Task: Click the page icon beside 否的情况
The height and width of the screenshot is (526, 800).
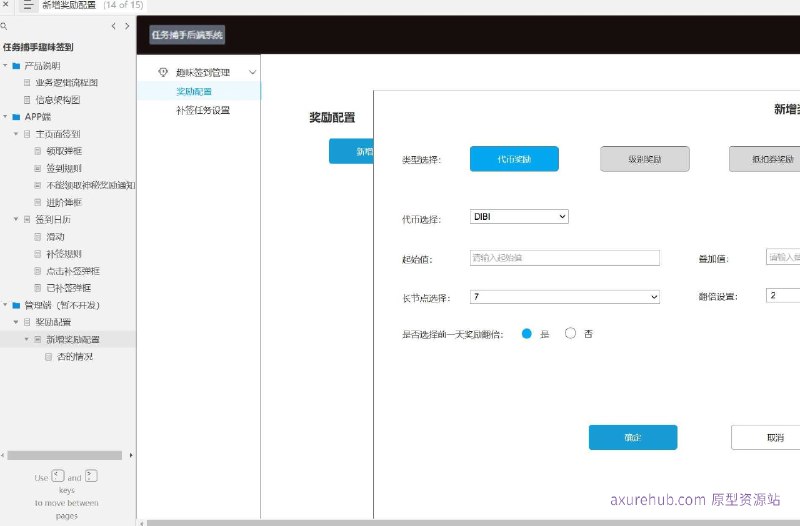Action: point(48,357)
